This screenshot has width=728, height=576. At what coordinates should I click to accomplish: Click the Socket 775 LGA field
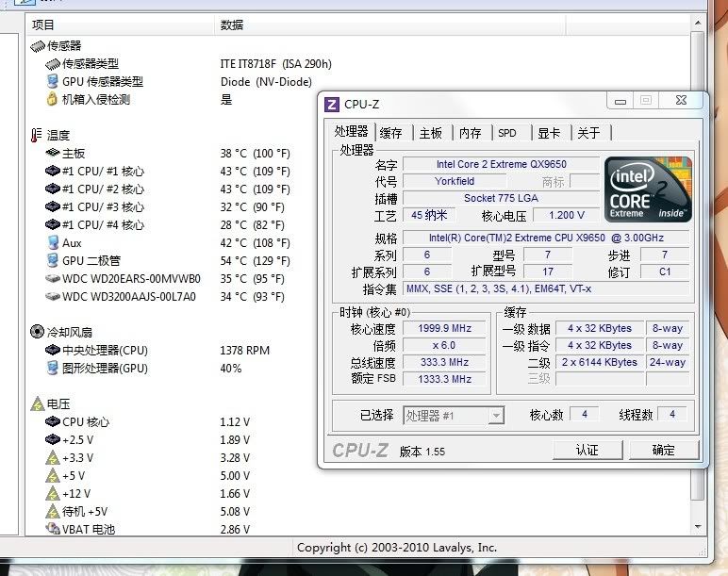[x=502, y=198]
